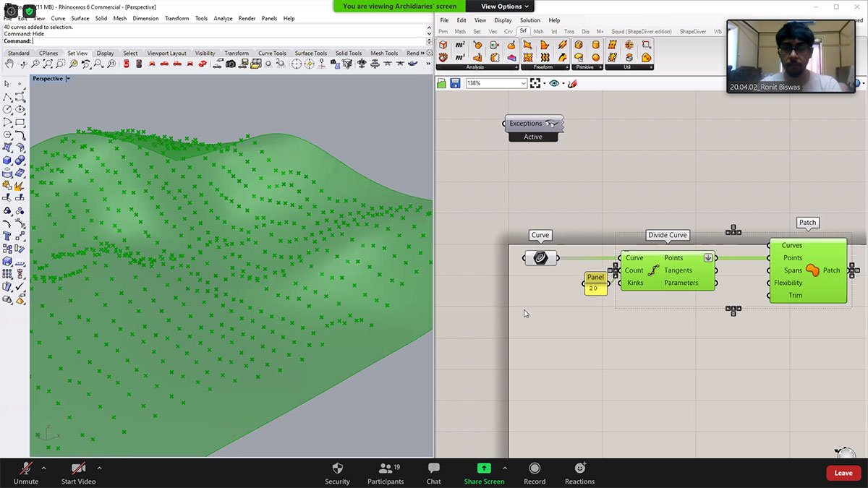Pick the Sphere primitive component icon
868x488 pixels.
tap(596, 57)
